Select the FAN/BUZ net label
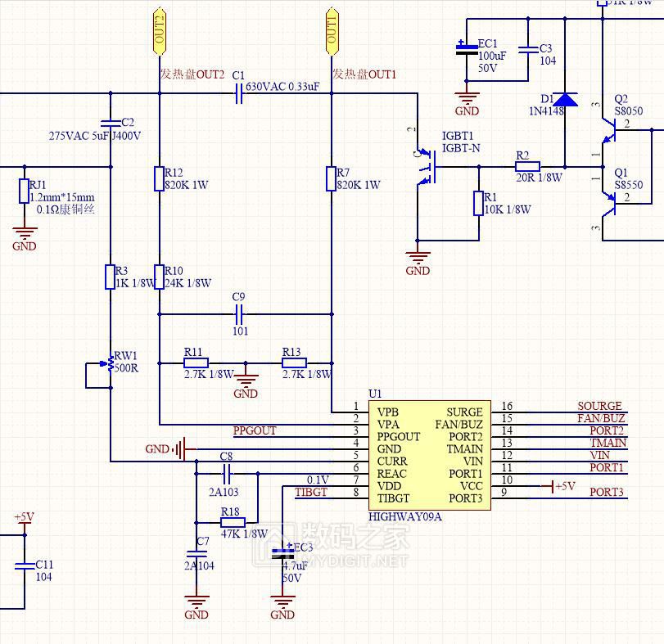 601,418
